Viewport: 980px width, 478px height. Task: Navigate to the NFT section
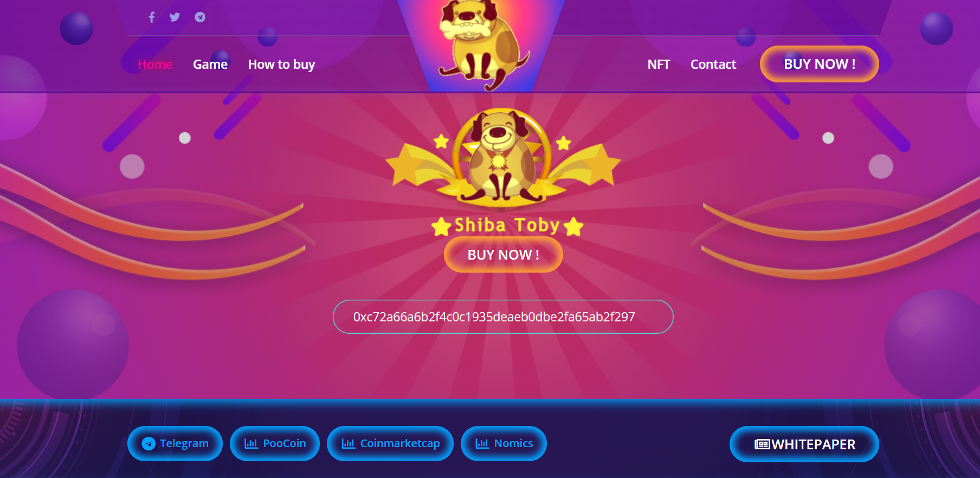click(659, 64)
